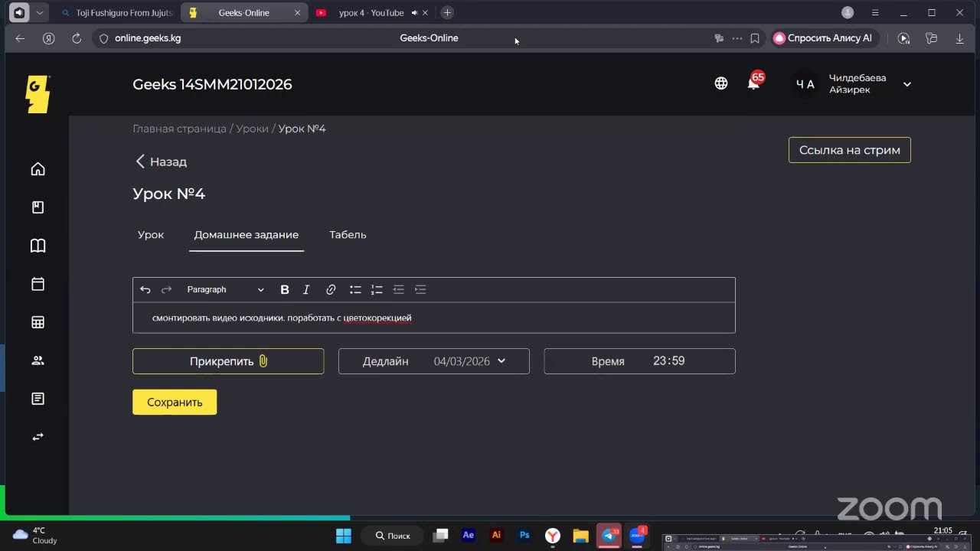
Task: Open the home icon in left sidebar
Action: [38, 169]
